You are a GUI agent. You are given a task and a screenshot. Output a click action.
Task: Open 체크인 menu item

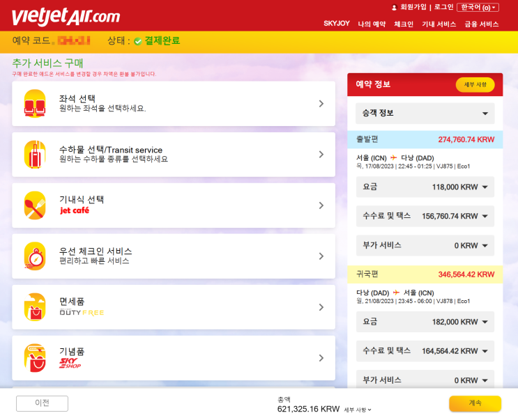[x=404, y=24]
